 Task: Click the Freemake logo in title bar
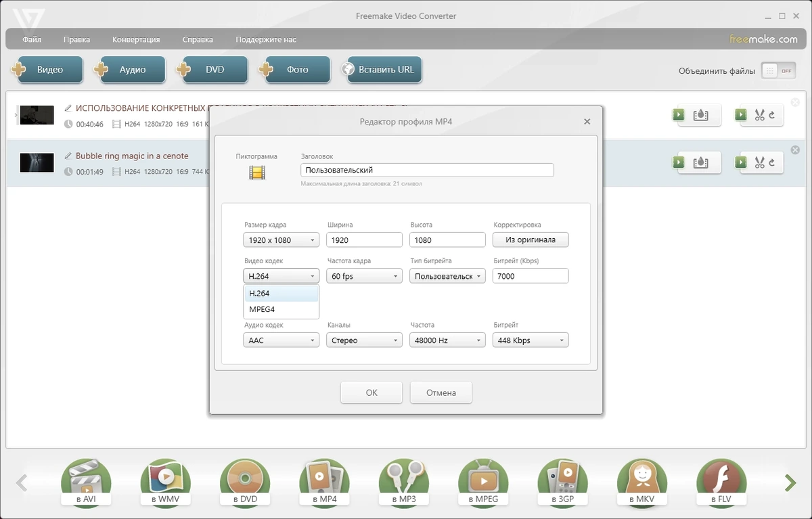tap(28, 21)
